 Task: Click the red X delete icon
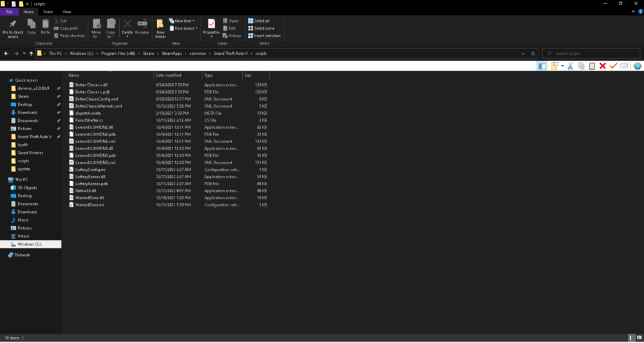point(603,66)
